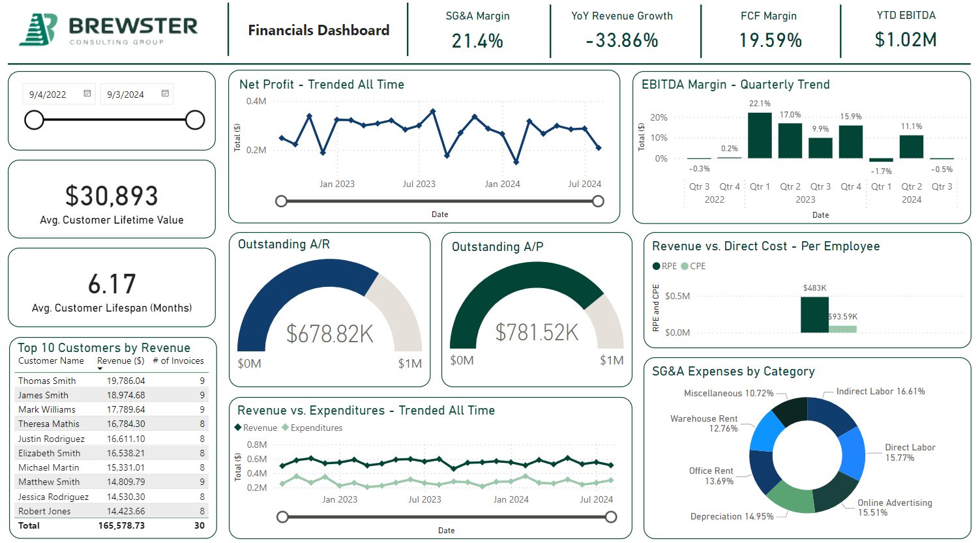Click the SG&A Margin 21.4% card

tap(477, 30)
